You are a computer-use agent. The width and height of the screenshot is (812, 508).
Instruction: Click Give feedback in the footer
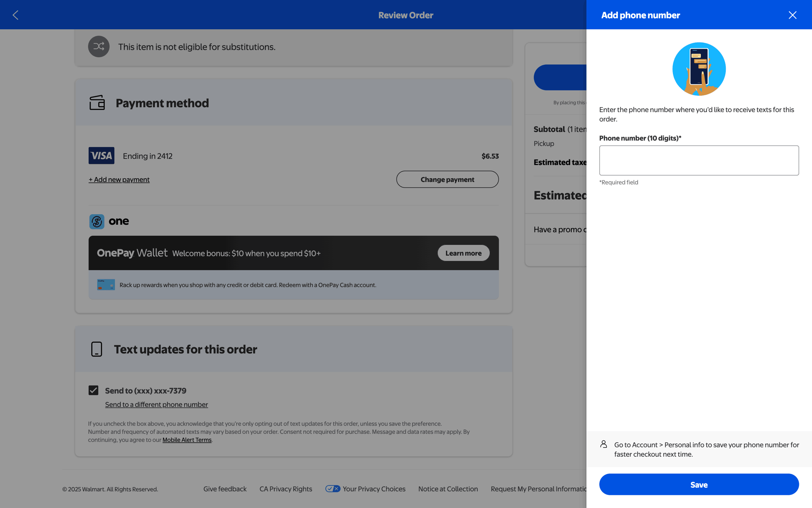pos(225,489)
